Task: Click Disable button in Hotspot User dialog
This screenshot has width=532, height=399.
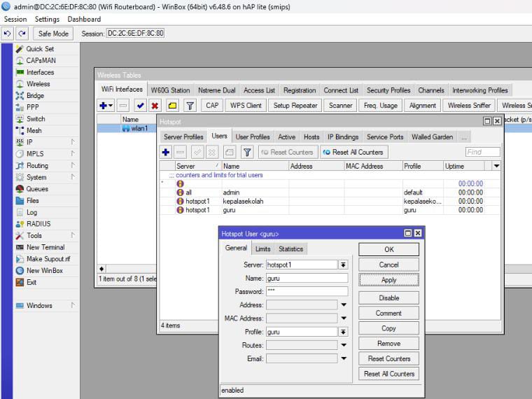Action: pos(388,298)
